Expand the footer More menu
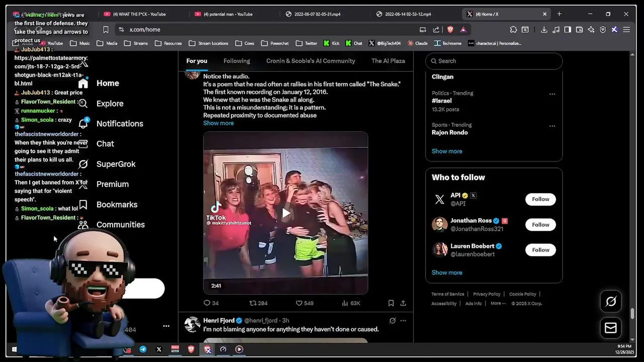The image size is (644, 362). [x=498, y=304]
